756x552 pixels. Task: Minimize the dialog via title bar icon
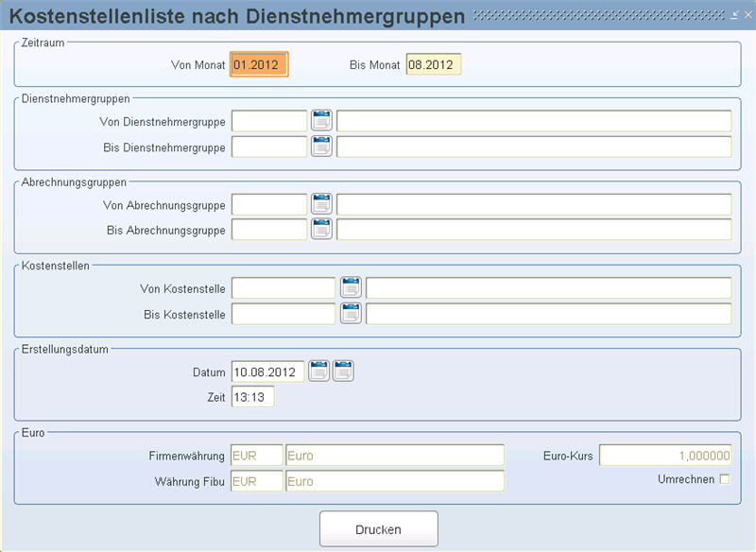point(734,15)
